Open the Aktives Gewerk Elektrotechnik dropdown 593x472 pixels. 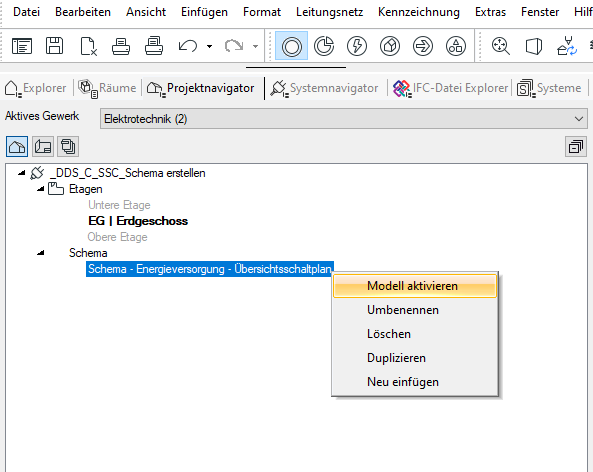(x=343, y=119)
